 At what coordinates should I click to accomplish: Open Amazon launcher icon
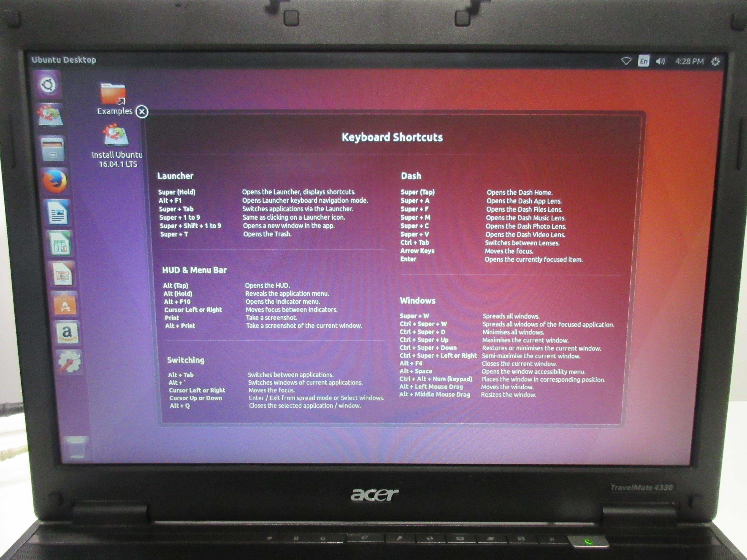[x=67, y=333]
